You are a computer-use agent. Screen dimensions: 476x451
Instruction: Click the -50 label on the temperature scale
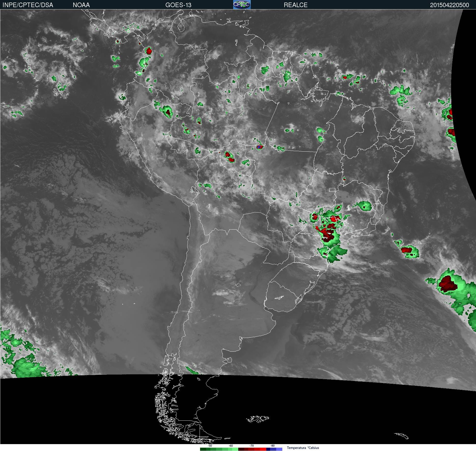coord(210,446)
